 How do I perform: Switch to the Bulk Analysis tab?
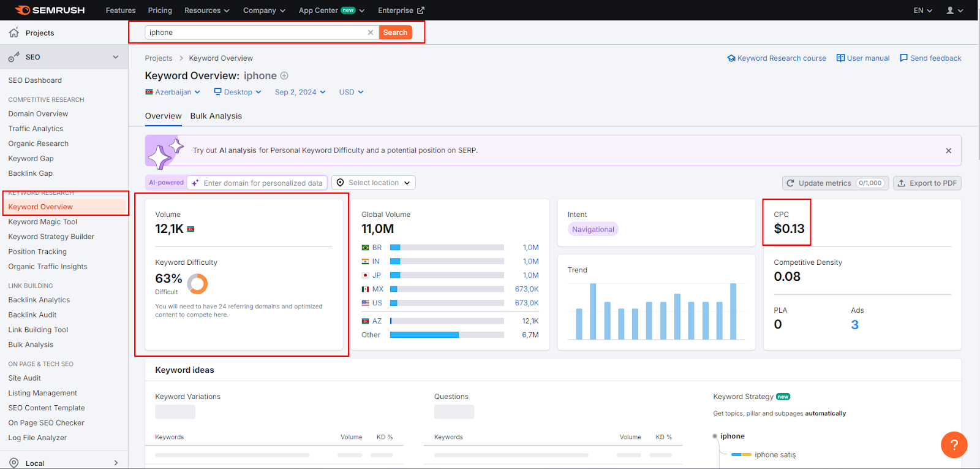pyautogui.click(x=216, y=116)
